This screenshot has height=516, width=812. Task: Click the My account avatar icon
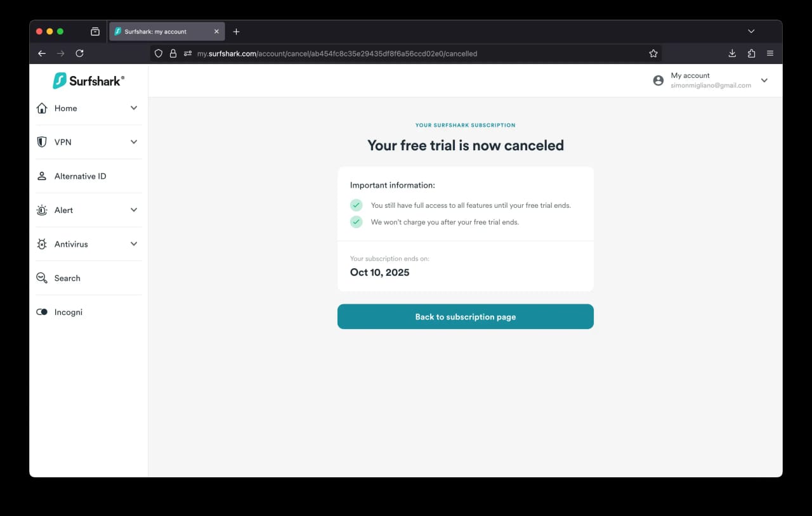click(x=658, y=80)
